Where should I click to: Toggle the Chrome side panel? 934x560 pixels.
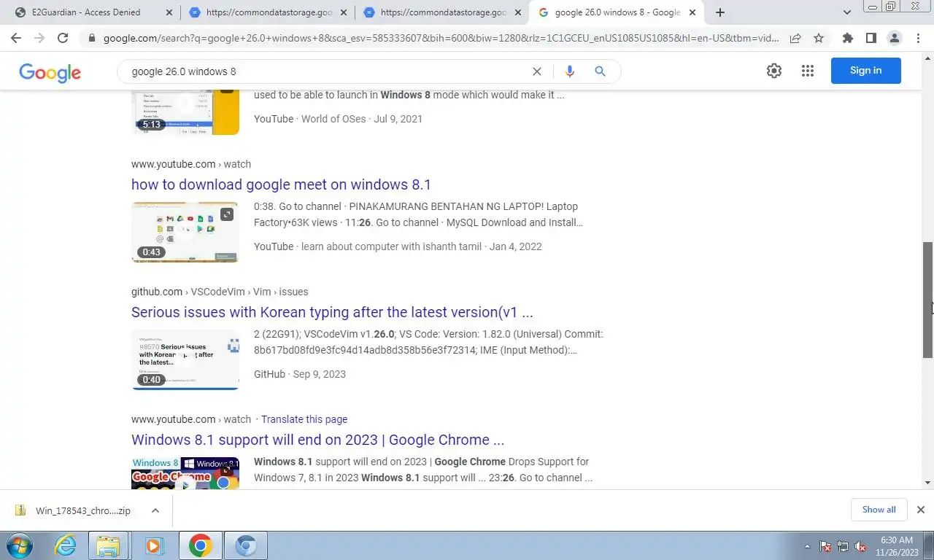click(x=871, y=38)
